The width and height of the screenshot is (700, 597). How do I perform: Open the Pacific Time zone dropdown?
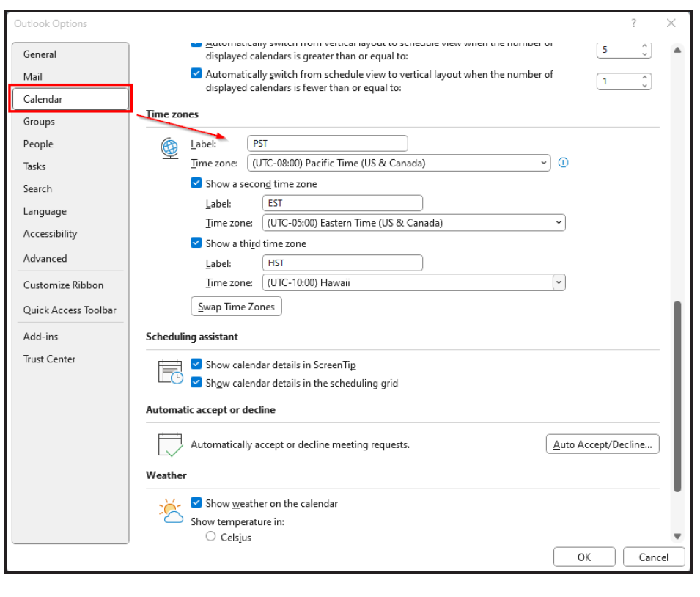click(543, 163)
